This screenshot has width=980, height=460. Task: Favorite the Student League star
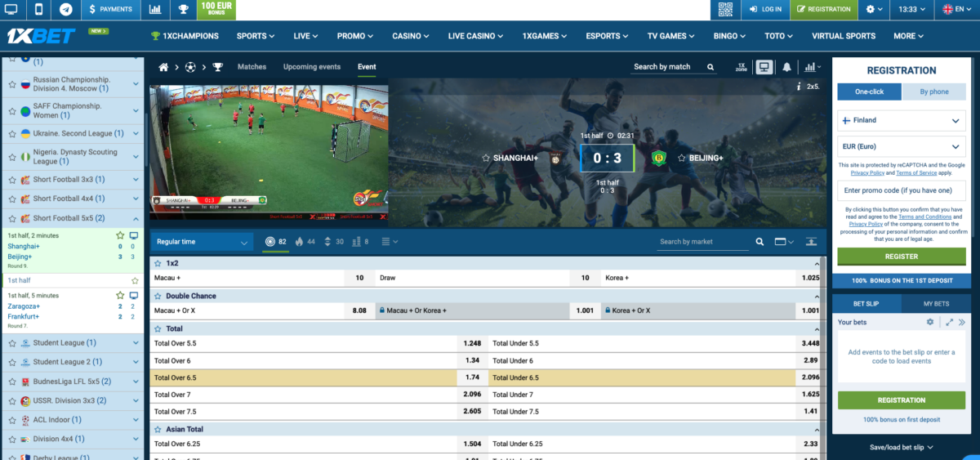12,342
